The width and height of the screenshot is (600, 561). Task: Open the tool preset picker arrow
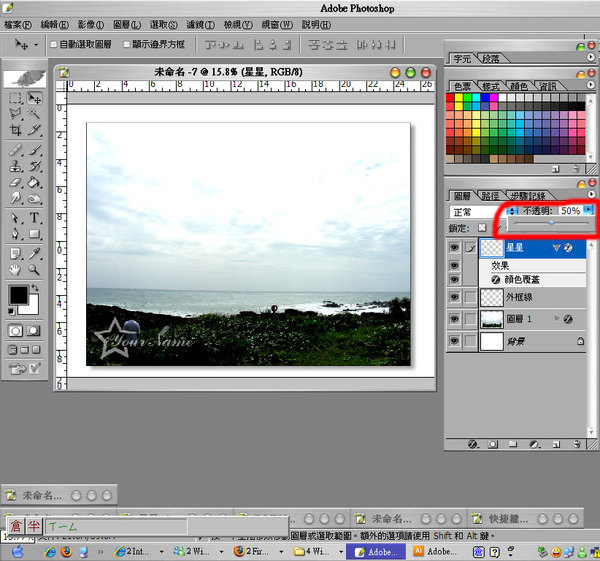(x=36, y=45)
